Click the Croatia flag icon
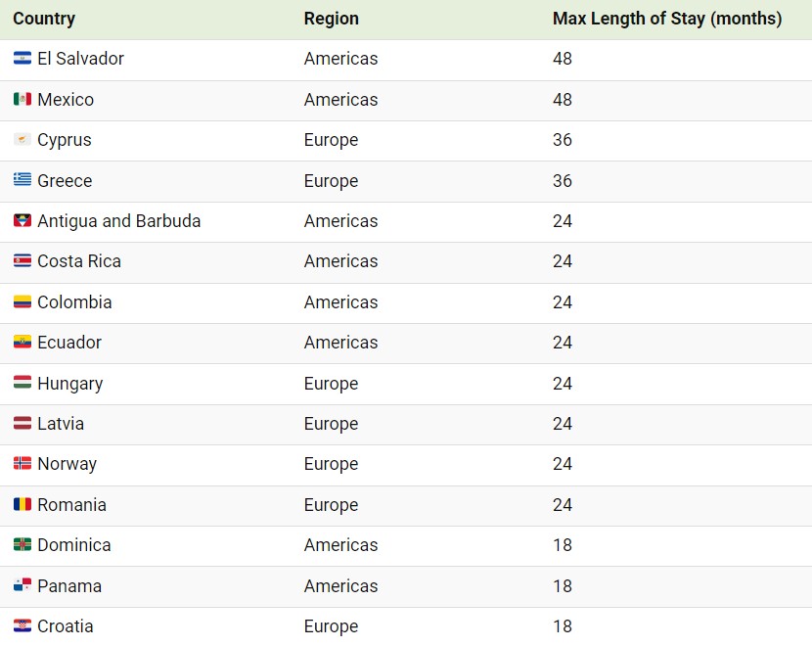Screen dimensions: 812x647 [x=23, y=625]
